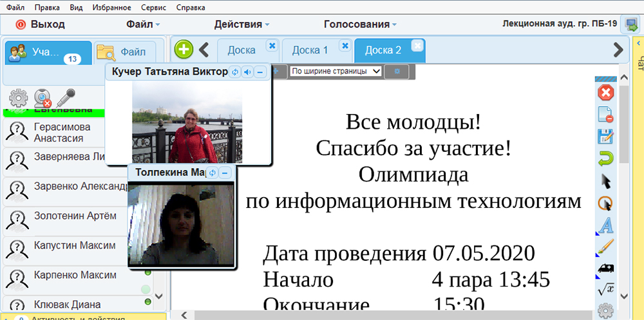Toggle the webcam in participants panel
Screen dimensions: 644x320
coord(43,99)
